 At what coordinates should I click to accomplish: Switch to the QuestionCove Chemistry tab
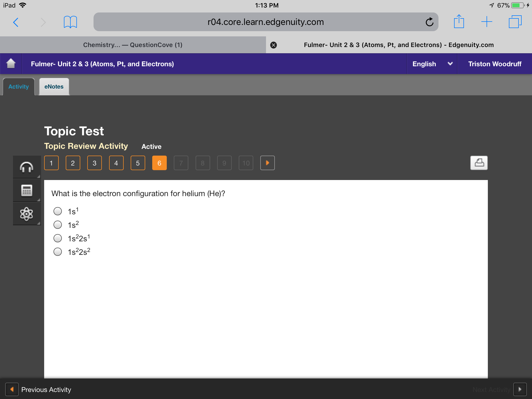[133, 45]
